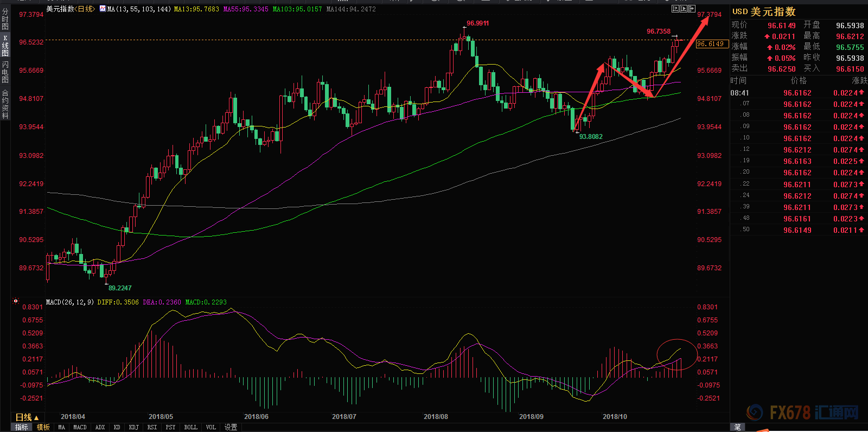Viewport: 868px width, 432px height.
Task: Click the 最高 value 96.6212
Action: 850,36
